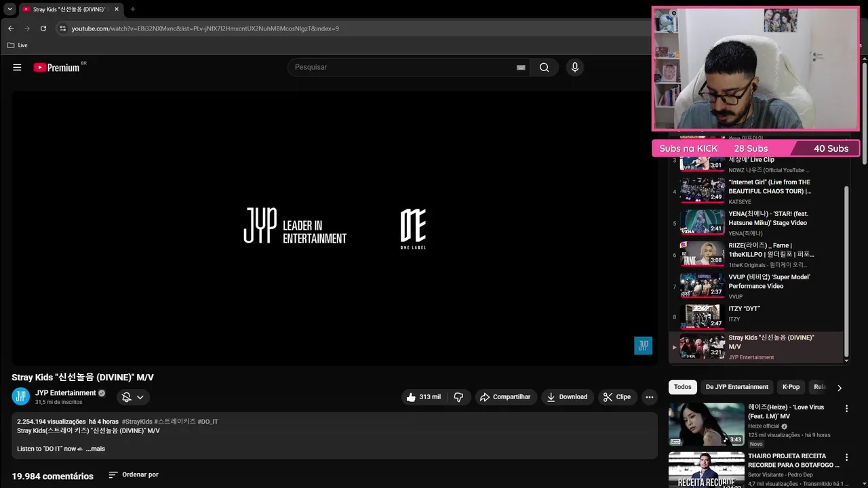Dislike the video with thumbs down

tap(458, 397)
